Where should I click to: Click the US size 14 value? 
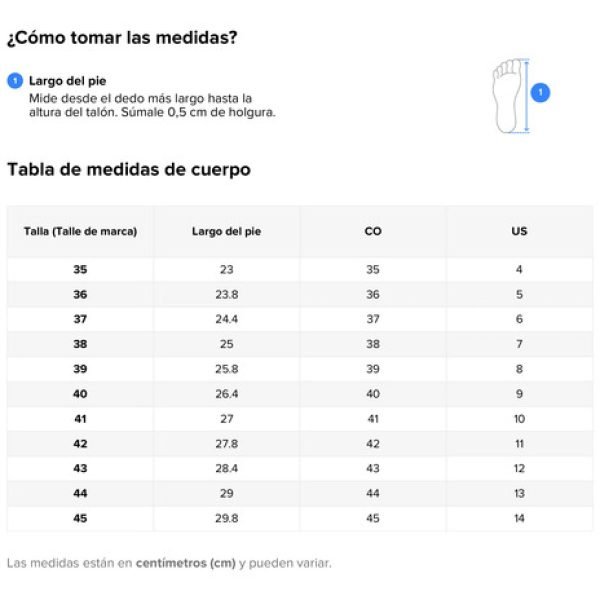click(x=519, y=518)
